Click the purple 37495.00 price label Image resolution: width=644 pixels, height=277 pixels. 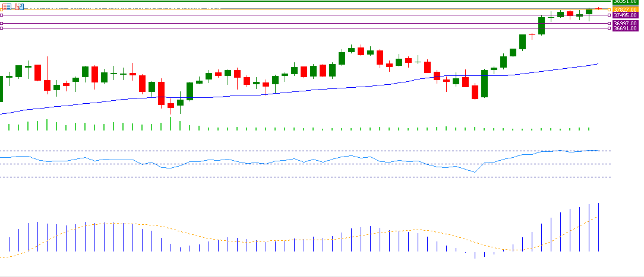[626, 15]
